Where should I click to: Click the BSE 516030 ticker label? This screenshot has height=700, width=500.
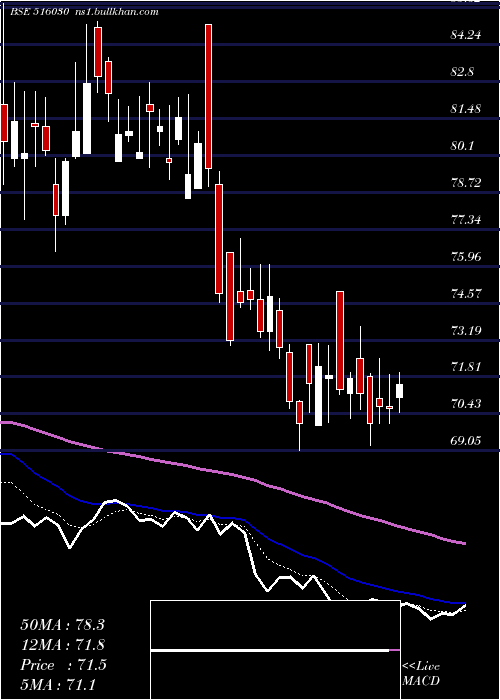click(x=40, y=12)
